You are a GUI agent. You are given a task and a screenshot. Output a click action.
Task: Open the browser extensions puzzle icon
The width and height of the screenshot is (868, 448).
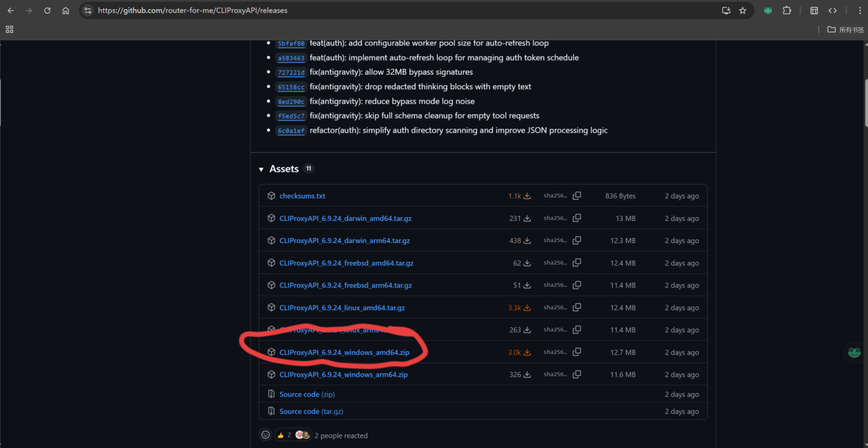coord(787,10)
